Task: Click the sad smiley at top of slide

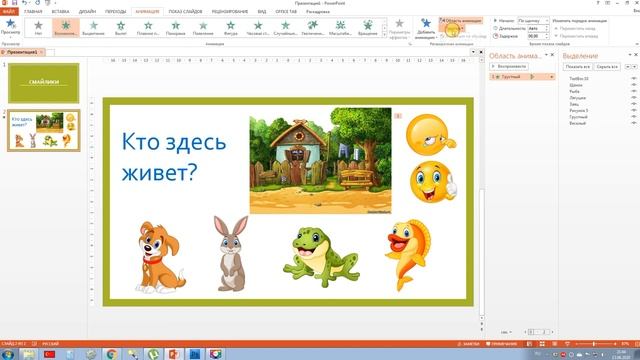Action: click(431, 135)
